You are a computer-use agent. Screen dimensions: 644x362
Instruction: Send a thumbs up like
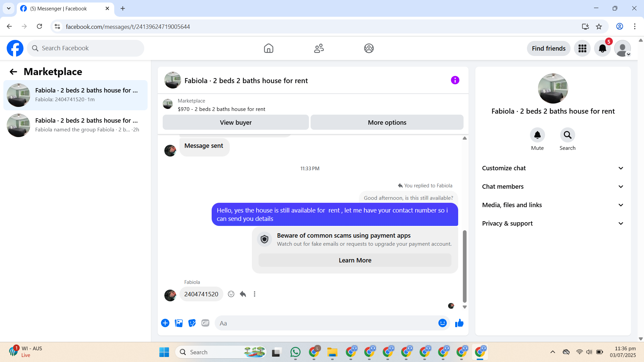tap(459, 323)
